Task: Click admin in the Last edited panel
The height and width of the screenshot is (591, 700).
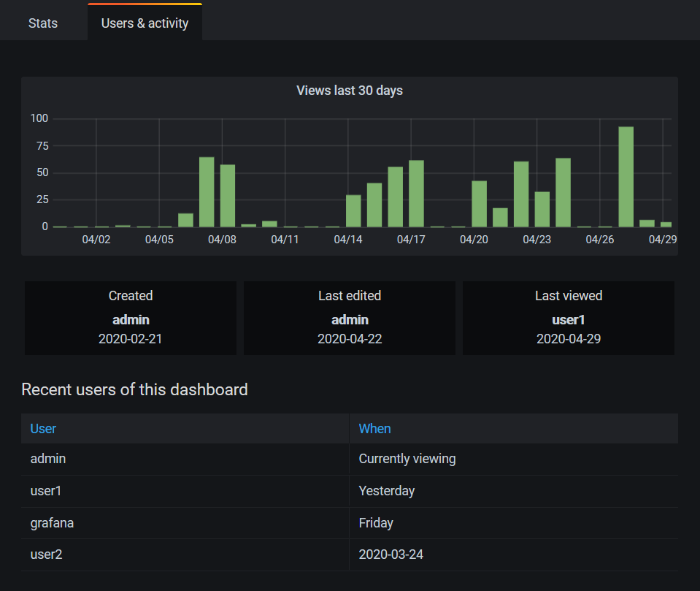Action: pos(349,319)
